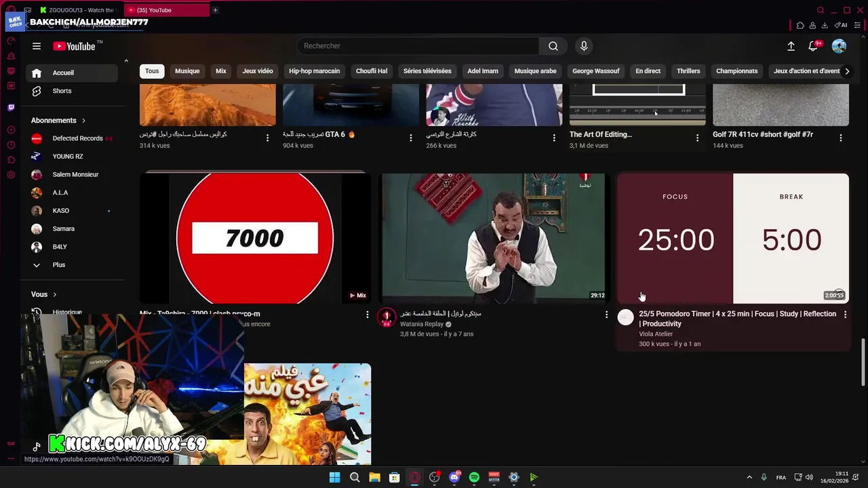
Task: Click the Watania Replay channel avatar
Action: 387,317
